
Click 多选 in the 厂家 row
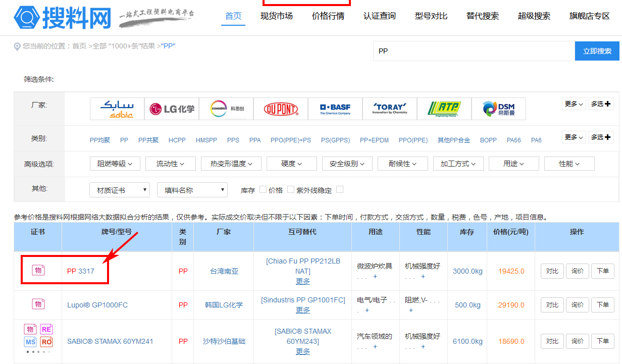[x=601, y=103]
